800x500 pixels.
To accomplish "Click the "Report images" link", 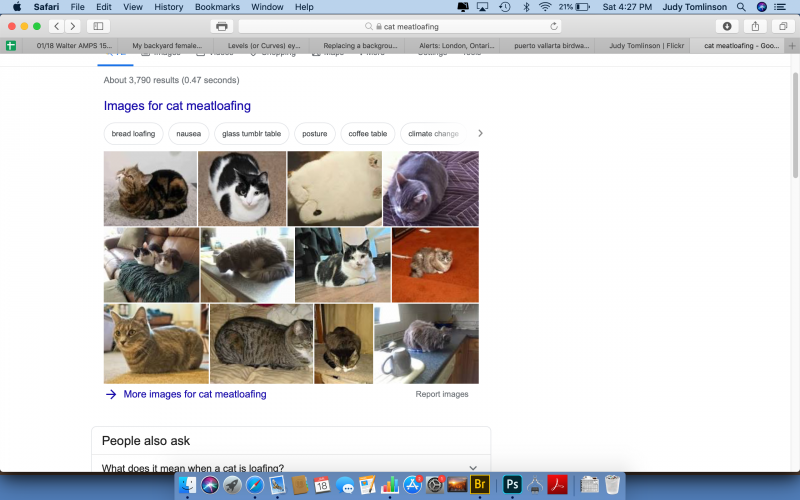I will (442, 394).
